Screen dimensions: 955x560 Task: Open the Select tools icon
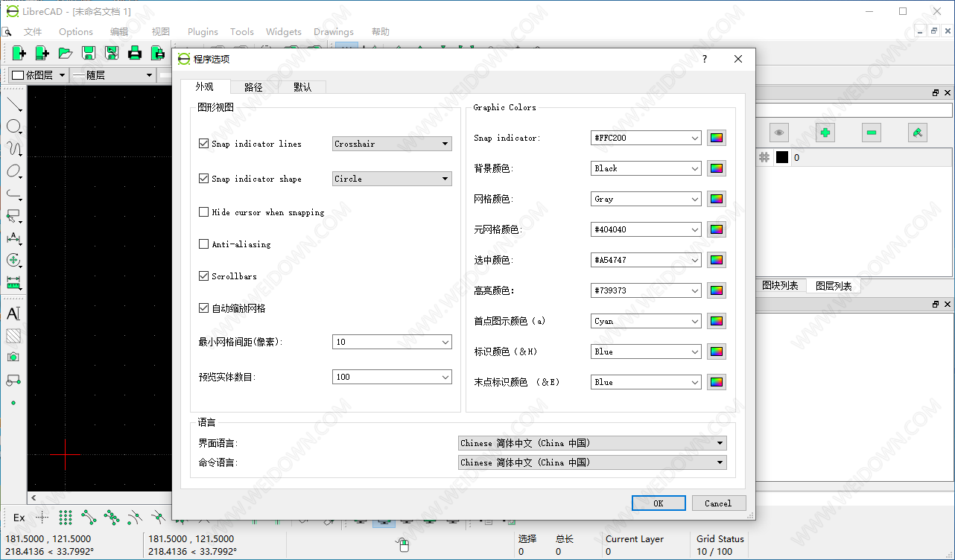click(x=13, y=216)
